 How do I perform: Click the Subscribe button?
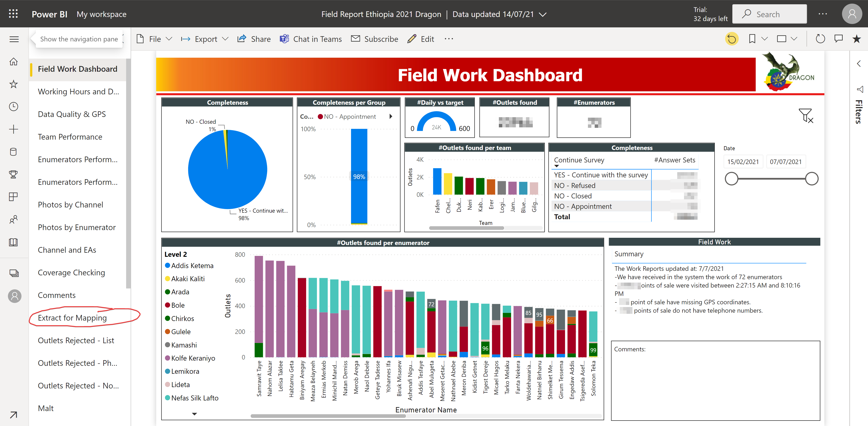click(x=374, y=39)
